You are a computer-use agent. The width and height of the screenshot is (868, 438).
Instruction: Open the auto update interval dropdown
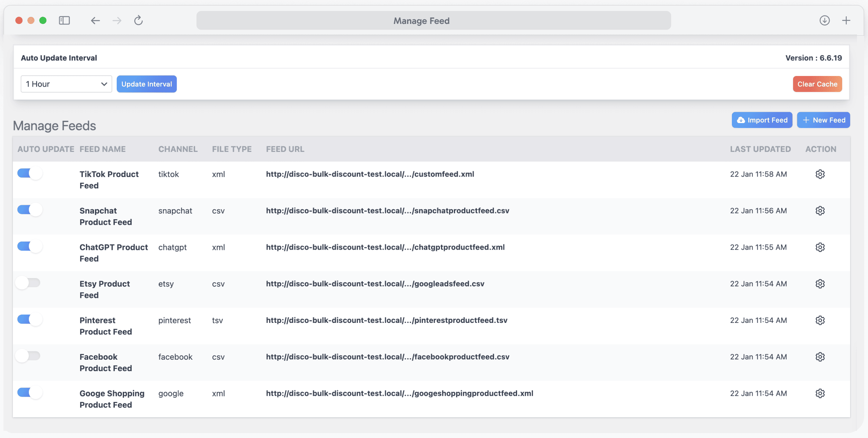66,84
